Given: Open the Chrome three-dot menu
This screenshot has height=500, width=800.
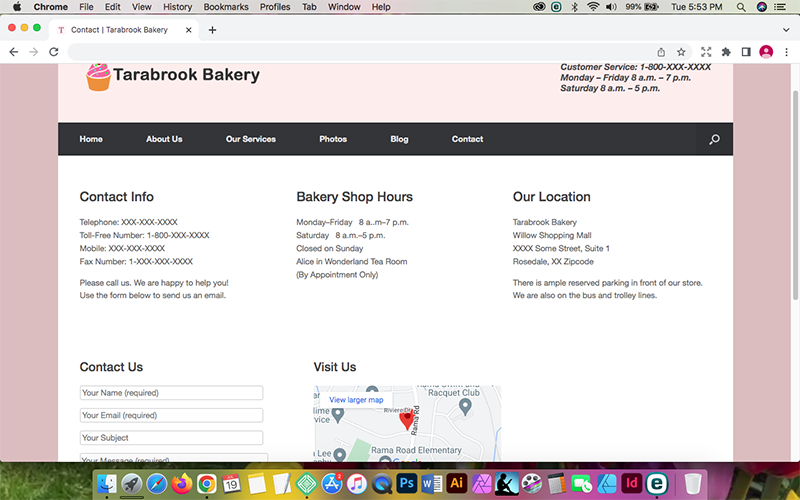Looking at the screenshot, I should tap(787, 52).
